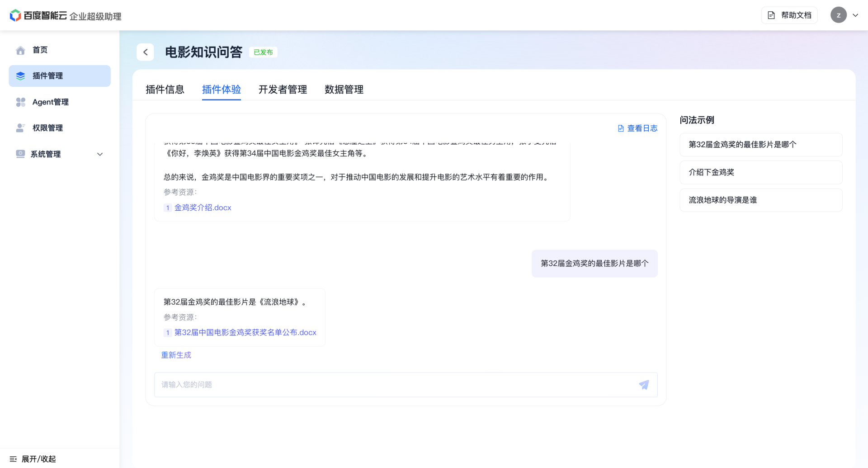Click the Agent管理 grid icon
868x468 pixels.
[20, 102]
